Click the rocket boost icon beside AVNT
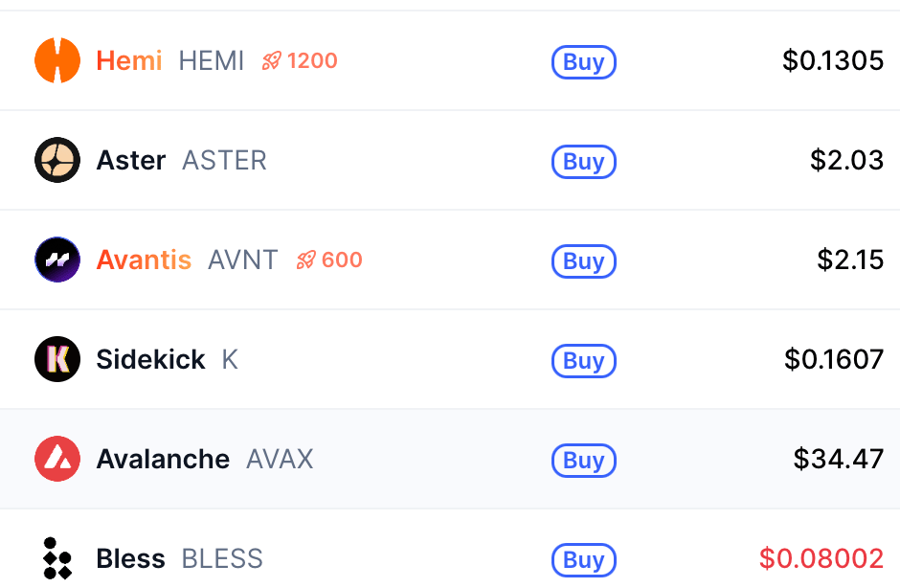Viewport: 900px width, 588px height. (306, 260)
